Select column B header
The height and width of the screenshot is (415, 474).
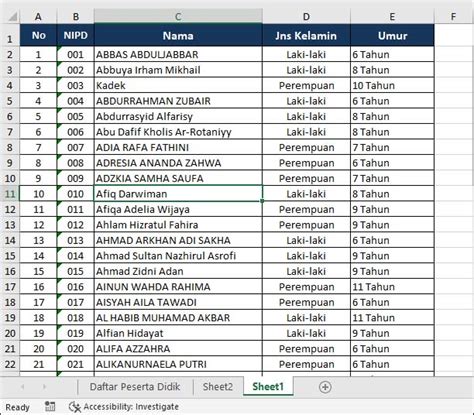pos(76,16)
